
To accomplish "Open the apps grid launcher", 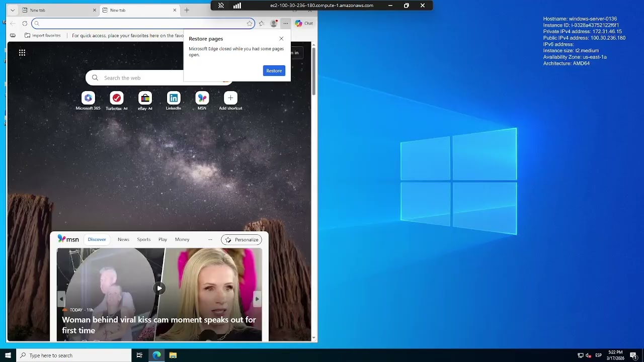I will (22, 52).
